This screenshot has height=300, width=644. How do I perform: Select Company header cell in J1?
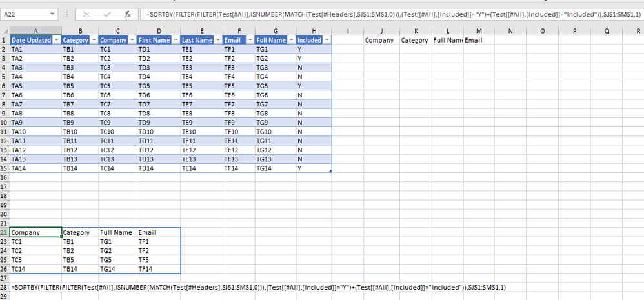coord(381,40)
